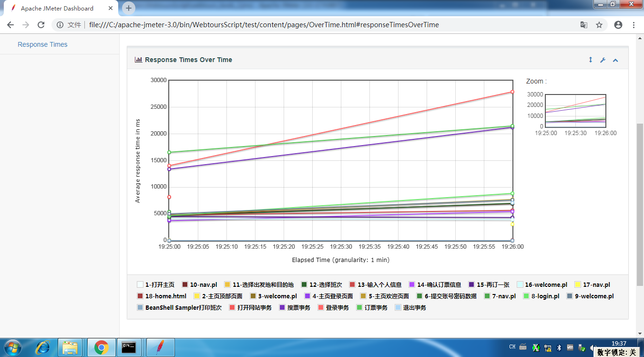644x357 pixels.
Task: Toggle the 10-nav.pl legend series
Action: 199,284
